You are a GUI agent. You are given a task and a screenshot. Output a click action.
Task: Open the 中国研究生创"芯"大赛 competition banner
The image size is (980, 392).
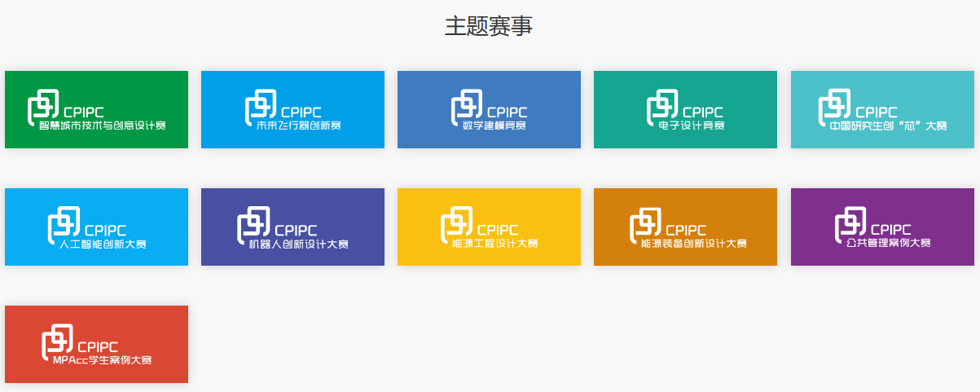(x=881, y=109)
